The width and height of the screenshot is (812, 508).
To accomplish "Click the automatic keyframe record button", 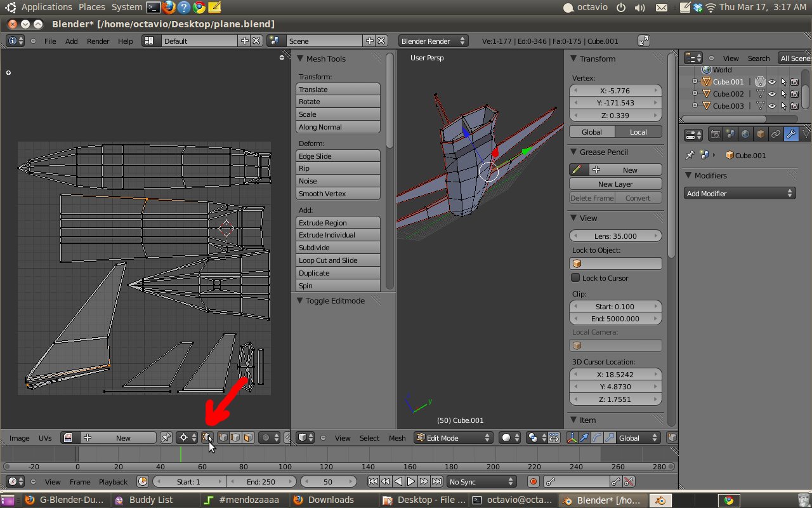I will pyautogui.click(x=534, y=482).
